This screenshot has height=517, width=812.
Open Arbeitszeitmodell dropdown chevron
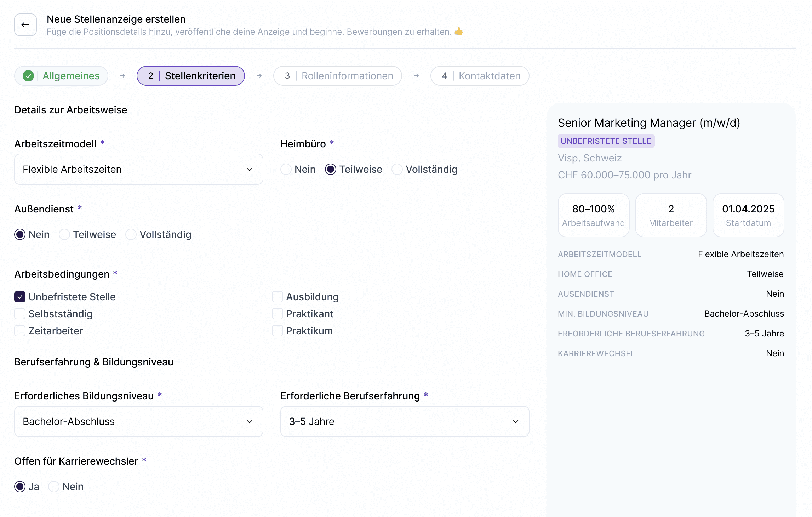pos(250,170)
